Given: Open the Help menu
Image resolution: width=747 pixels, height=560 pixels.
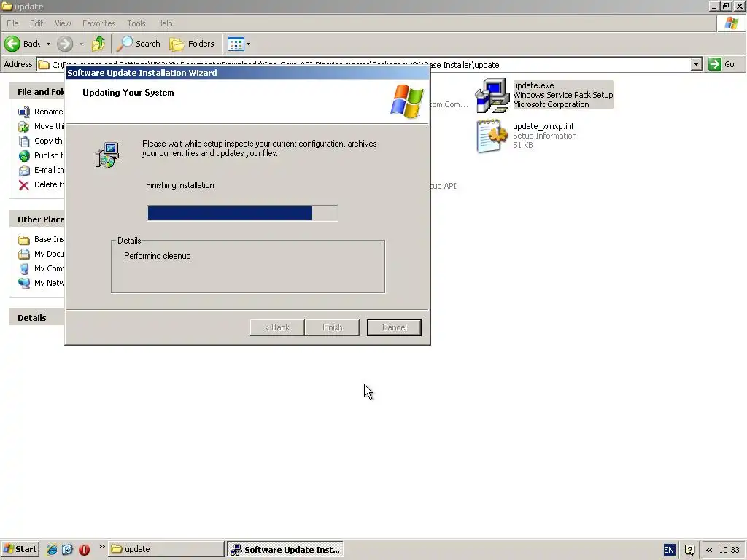Looking at the screenshot, I should pyautogui.click(x=164, y=23).
